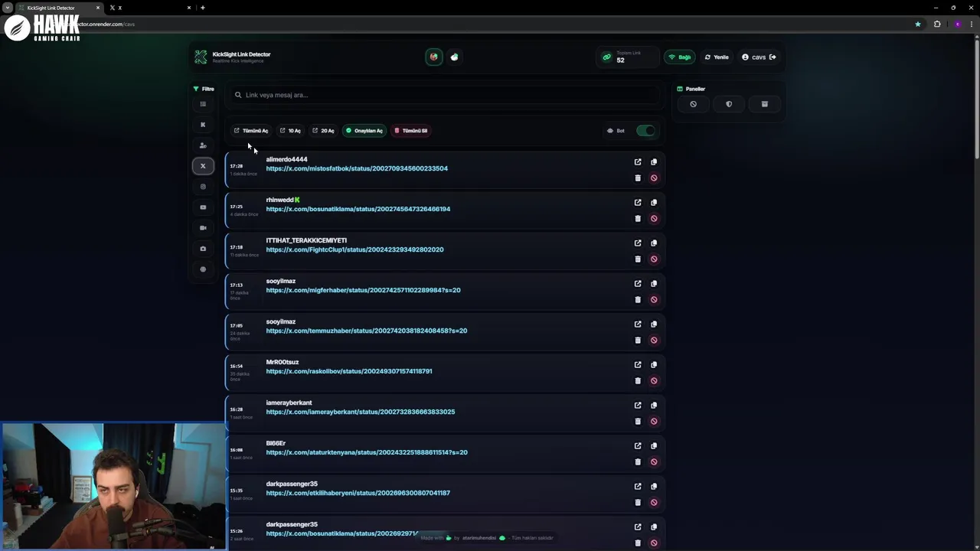Open rhinwedd's link externally
This screenshot has width=980, height=551.
click(638, 203)
